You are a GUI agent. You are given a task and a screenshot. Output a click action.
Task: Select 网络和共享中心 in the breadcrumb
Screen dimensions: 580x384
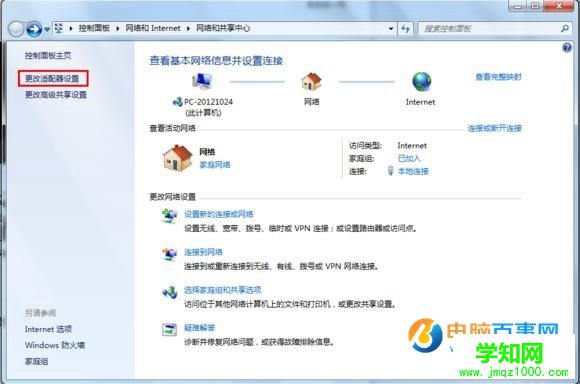[223, 28]
